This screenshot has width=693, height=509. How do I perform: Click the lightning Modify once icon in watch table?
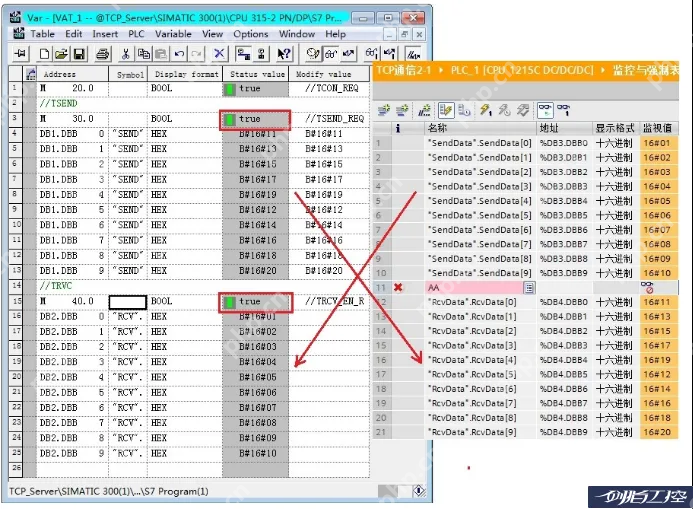click(x=486, y=109)
